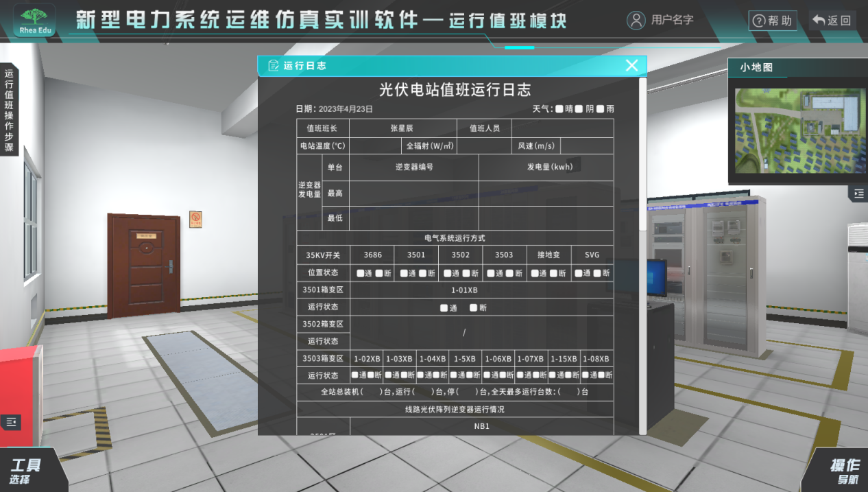The height and width of the screenshot is (492, 868).
Task: Check the 雨 (rain) weather checkbox
Action: (601, 108)
